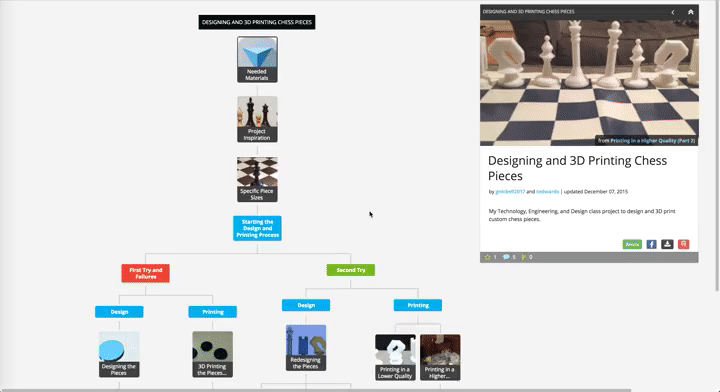Image resolution: width=720 pixels, height=392 pixels.
Task: Select Printing node under Second Try
Action: (418, 305)
